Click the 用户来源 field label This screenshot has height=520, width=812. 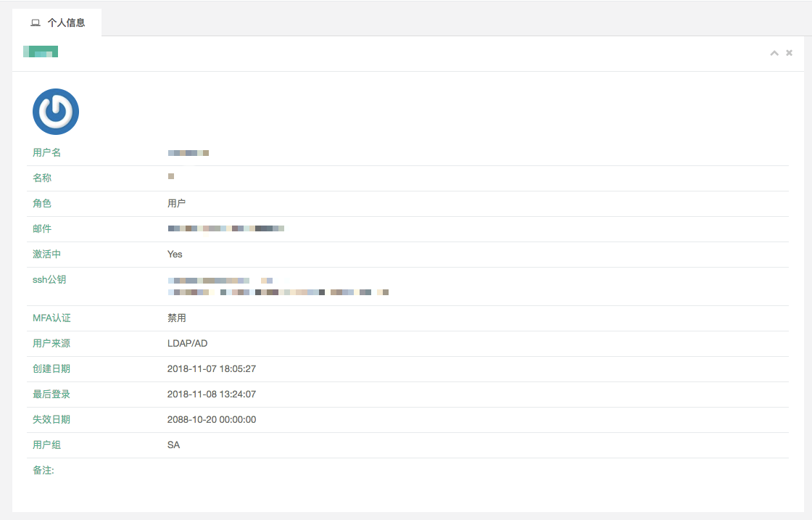click(x=51, y=343)
